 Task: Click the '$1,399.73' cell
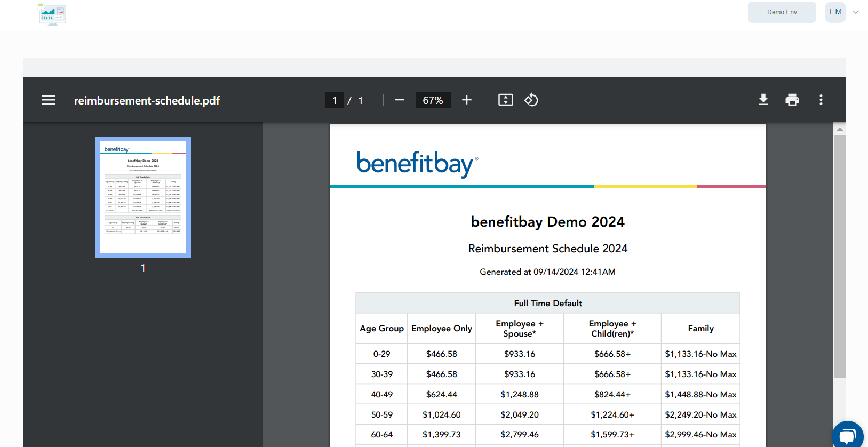pyautogui.click(x=441, y=435)
